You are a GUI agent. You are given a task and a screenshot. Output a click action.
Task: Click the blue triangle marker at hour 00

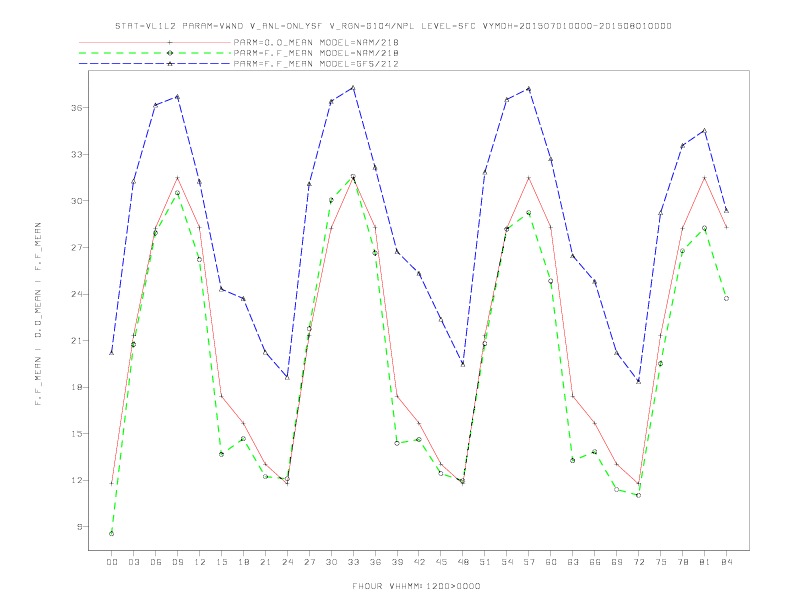(112, 352)
